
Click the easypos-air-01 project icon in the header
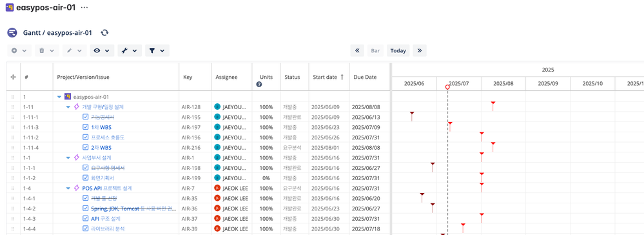pos(9,7)
